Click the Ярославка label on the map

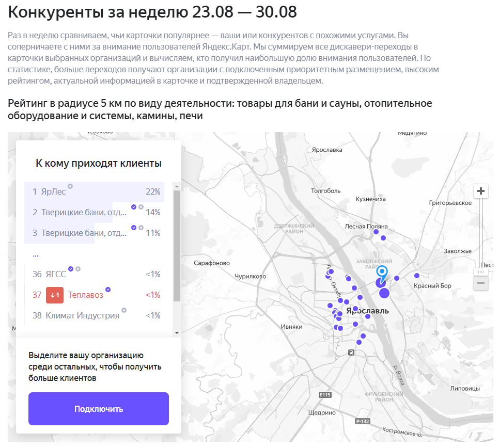327,150
